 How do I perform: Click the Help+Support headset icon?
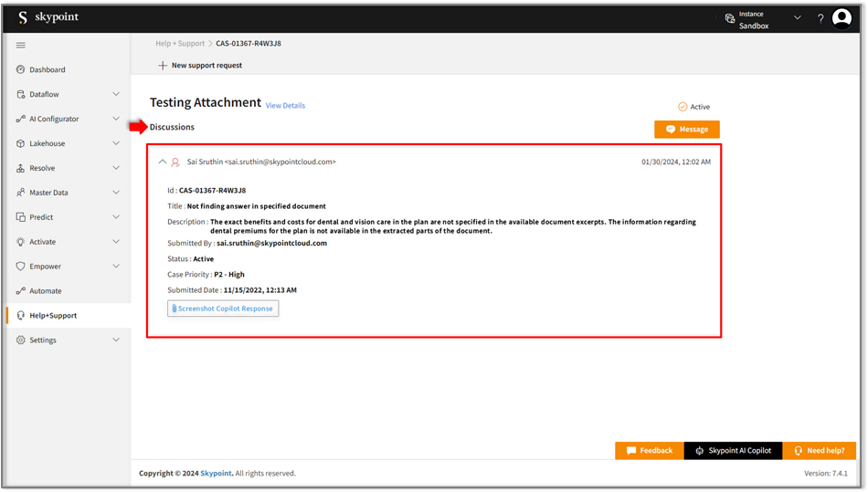pyautogui.click(x=21, y=316)
